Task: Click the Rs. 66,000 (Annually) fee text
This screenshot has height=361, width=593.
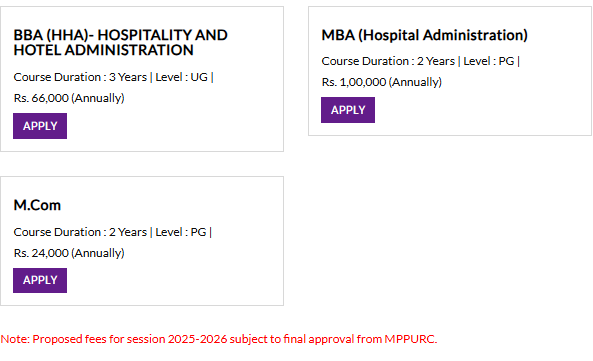Action: (x=69, y=98)
